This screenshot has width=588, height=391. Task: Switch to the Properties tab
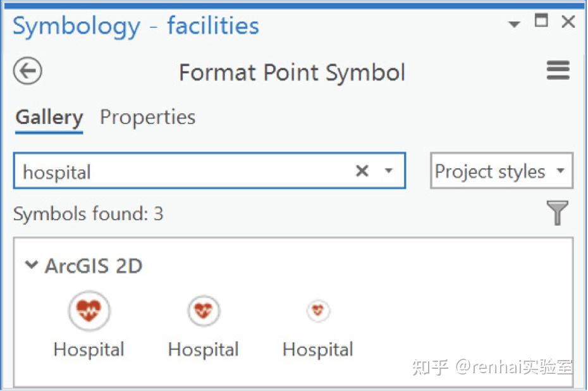(147, 117)
